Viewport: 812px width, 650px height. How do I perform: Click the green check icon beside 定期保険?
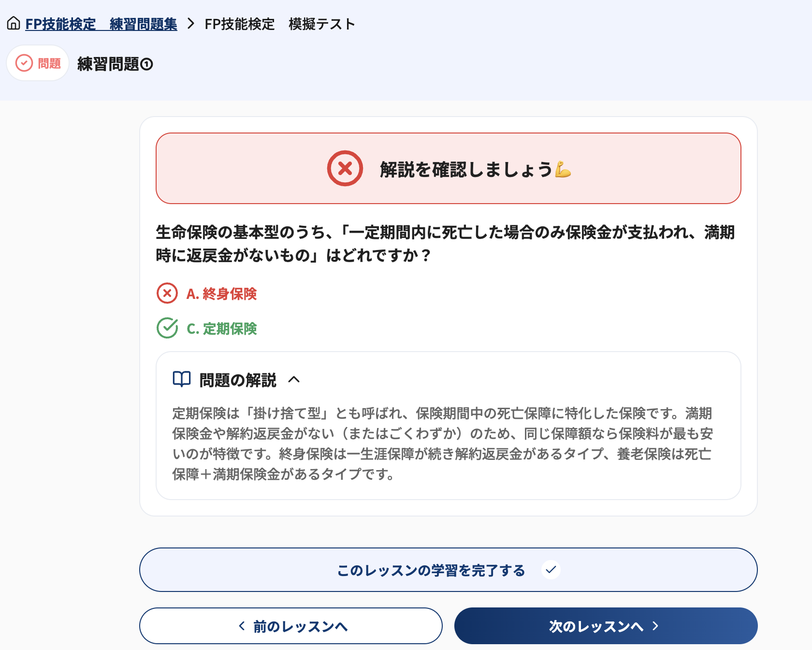point(167,328)
